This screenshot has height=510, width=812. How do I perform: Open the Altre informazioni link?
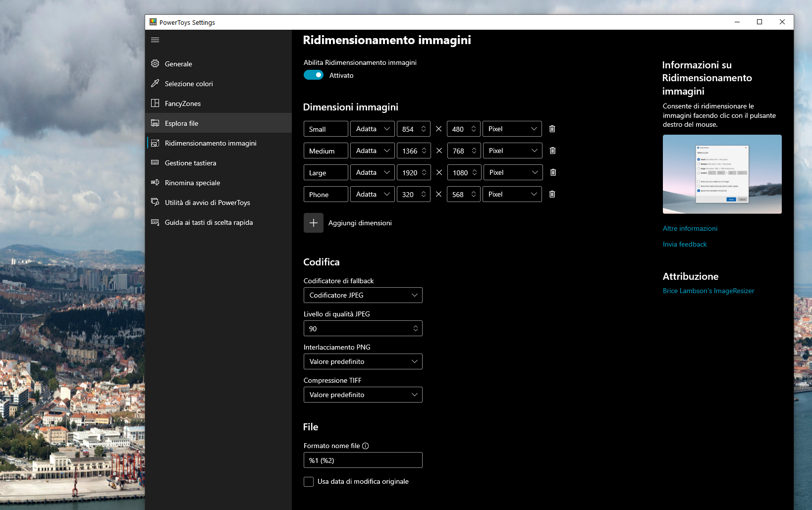pos(690,228)
